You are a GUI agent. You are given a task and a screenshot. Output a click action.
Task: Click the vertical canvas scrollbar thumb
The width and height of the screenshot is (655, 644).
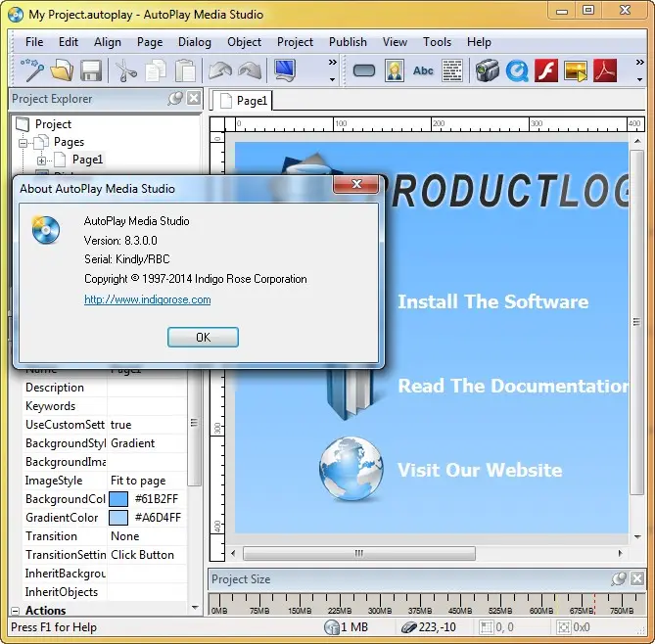[x=636, y=322]
